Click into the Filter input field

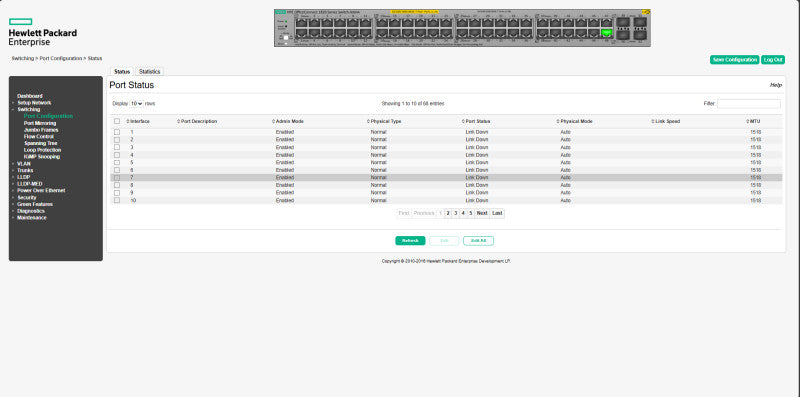(748, 104)
